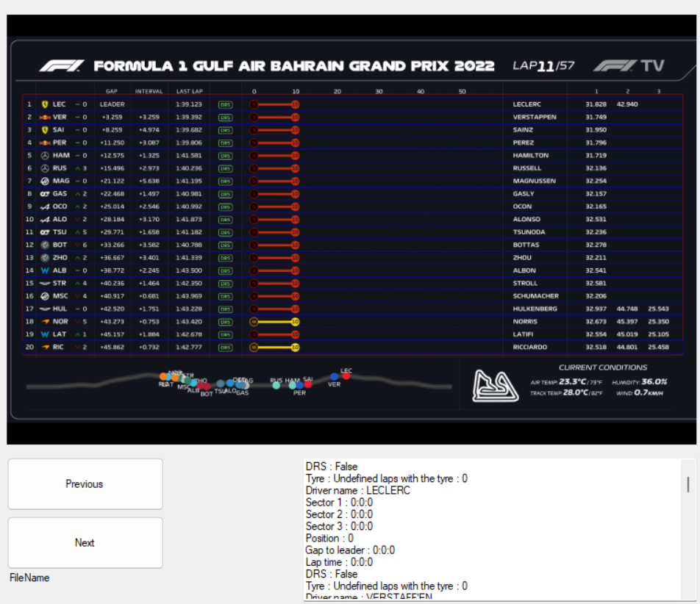This screenshot has width=700, height=604.
Task: Click the Previous button
Action: (x=85, y=484)
